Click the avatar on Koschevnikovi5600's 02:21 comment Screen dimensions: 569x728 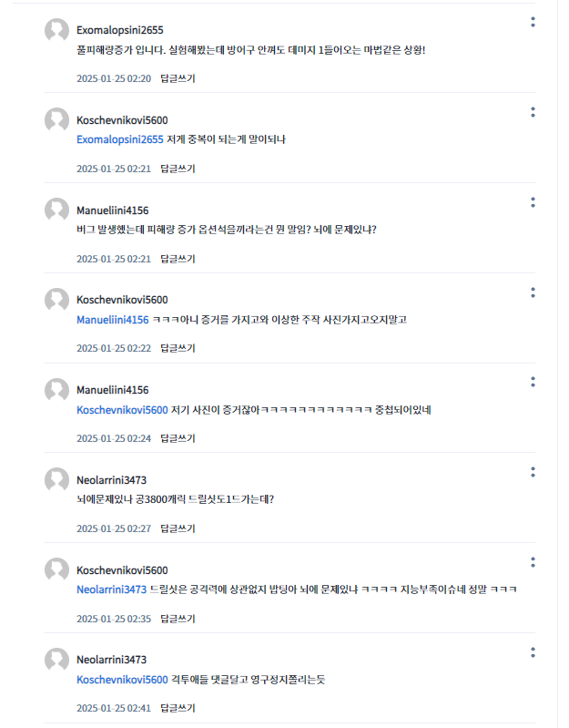pyautogui.click(x=56, y=120)
